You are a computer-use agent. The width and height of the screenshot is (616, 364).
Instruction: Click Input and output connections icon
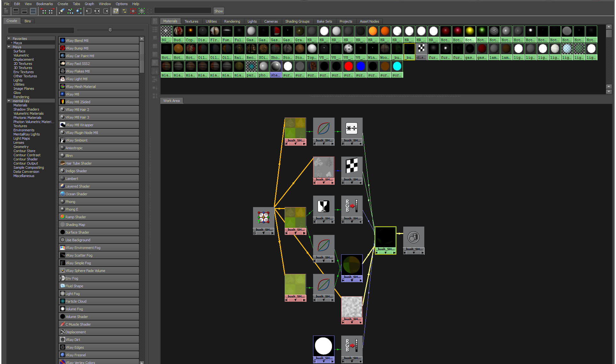[x=97, y=11]
